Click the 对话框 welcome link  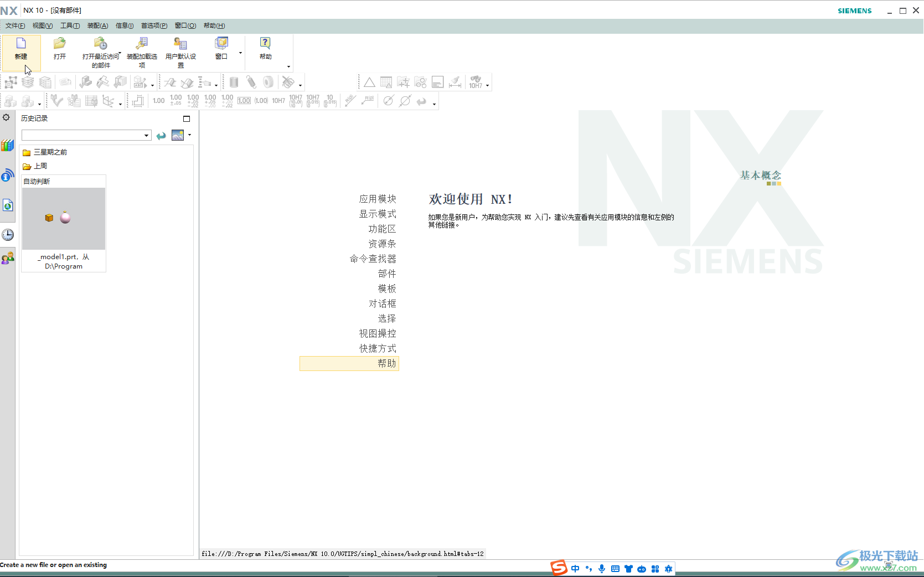382,303
